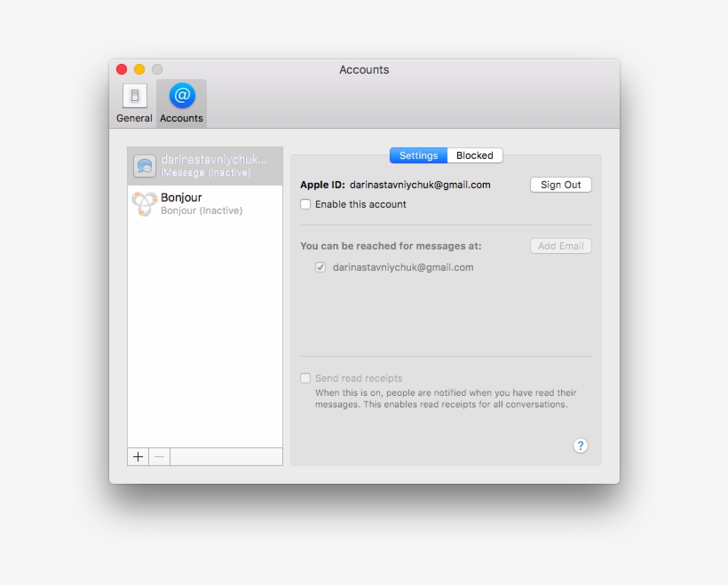Zoom the window using the green button
The image size is (728, 585).
[x=156, y=68]
